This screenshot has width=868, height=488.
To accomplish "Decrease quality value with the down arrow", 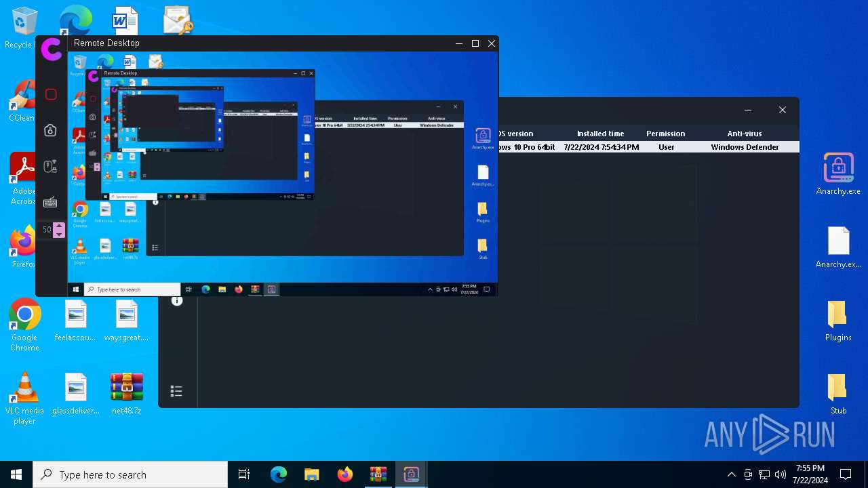I will 59,234.
